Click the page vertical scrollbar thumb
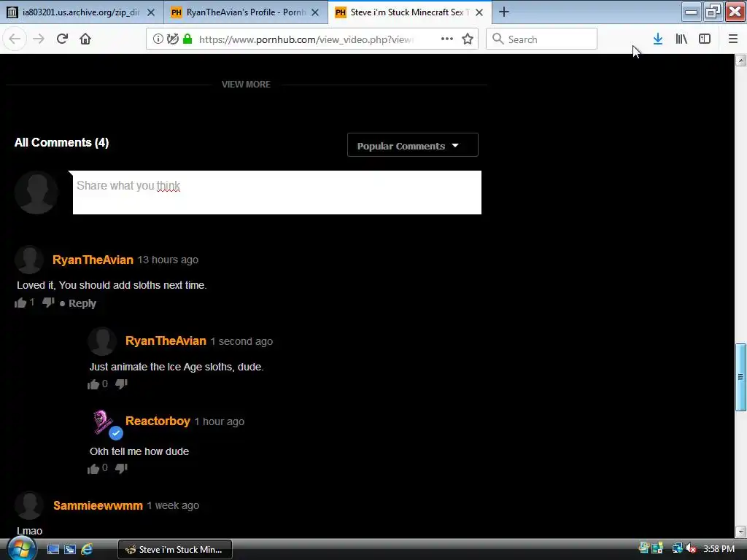Viewport: 747px width, 560px height. (740, 377)
